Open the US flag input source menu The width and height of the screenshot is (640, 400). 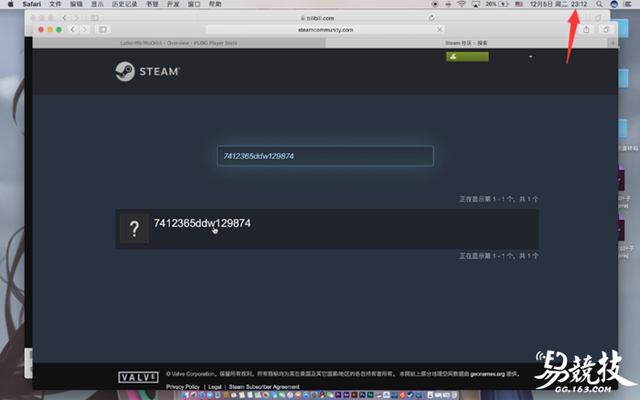[519, 4]
